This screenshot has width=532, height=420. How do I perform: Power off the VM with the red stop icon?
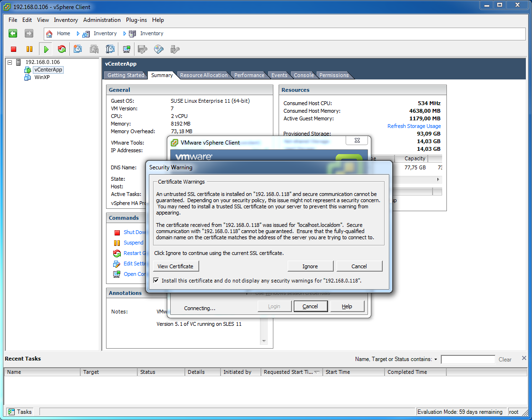click(14, 49)
